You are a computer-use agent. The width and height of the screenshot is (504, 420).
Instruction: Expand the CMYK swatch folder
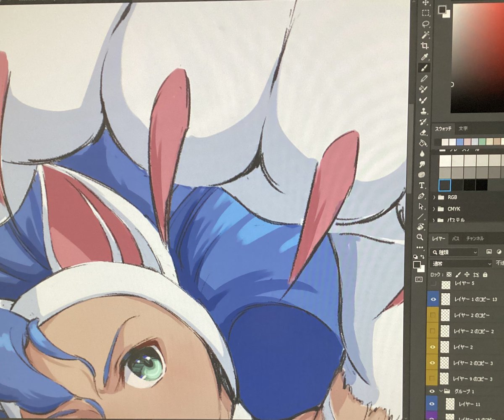click(x=433, y=208)
